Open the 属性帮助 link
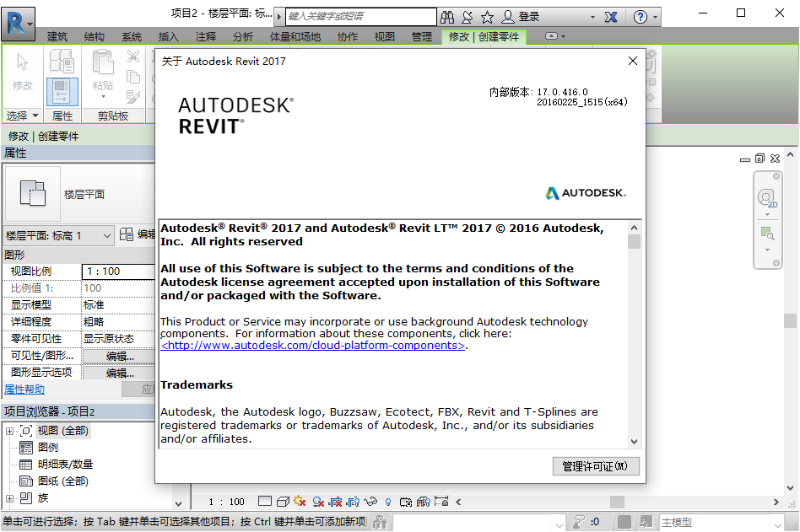This screenshot has width=800, height=532. coord(24,390)
